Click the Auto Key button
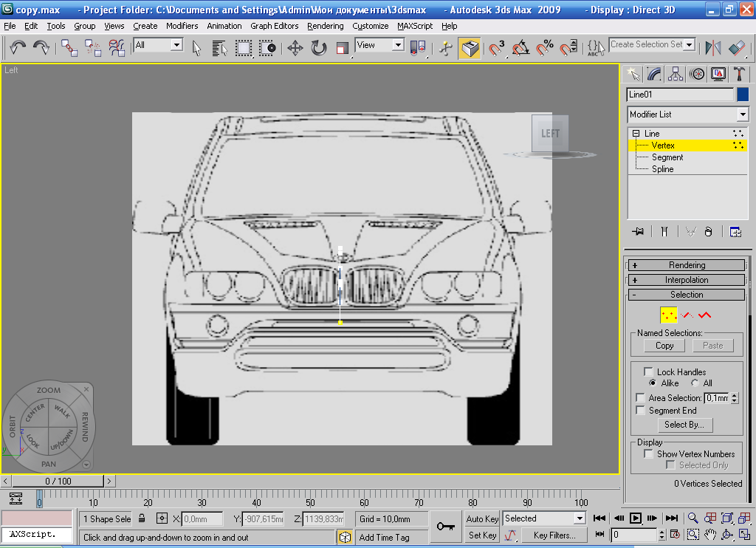Screen dimensions: 756x548 click(x=482, y=518)
